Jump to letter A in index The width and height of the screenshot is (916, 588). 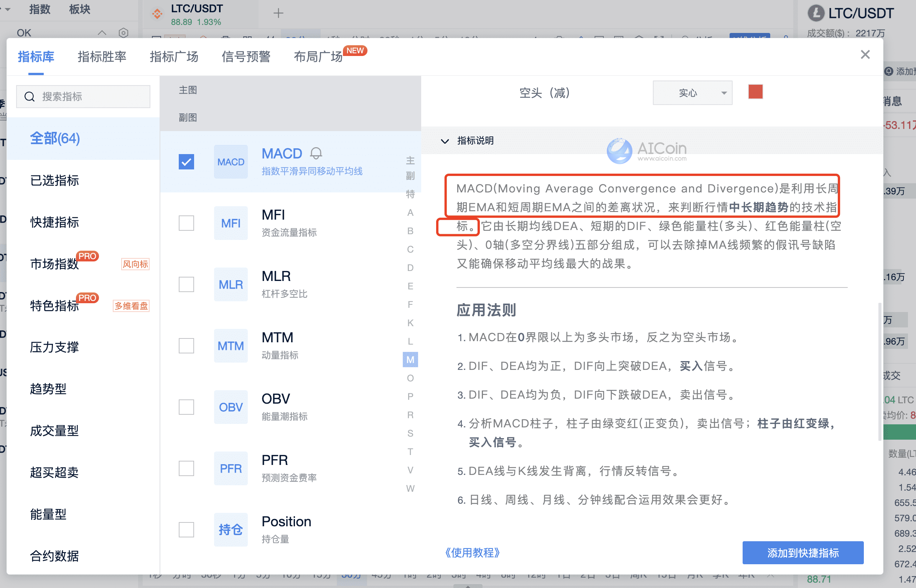tap(410, 213)
